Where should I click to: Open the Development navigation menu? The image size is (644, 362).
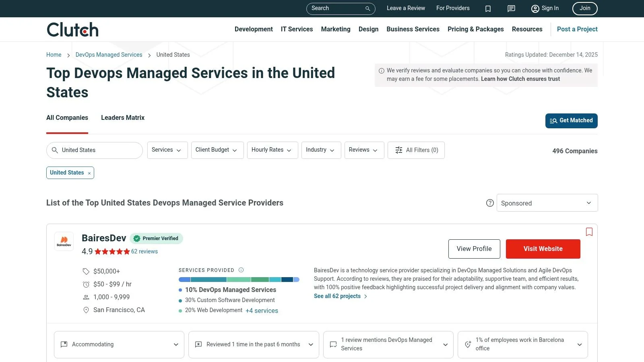click(x=254, y=29)
